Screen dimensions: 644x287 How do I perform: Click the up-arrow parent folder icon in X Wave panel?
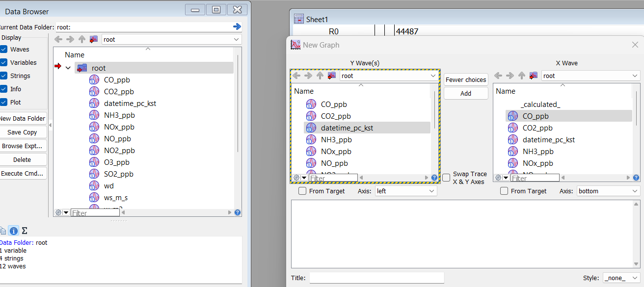[521, 76]
